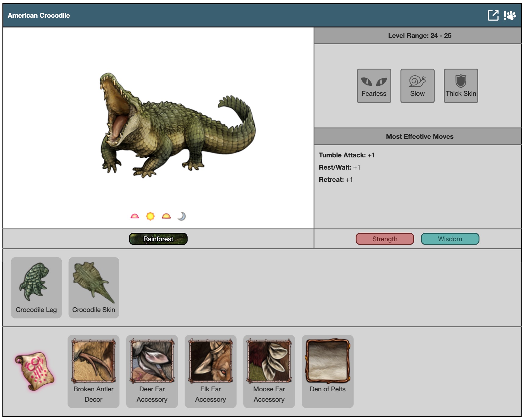
Task: Select Deer Ear Accessory item
Action: point(152,371)
